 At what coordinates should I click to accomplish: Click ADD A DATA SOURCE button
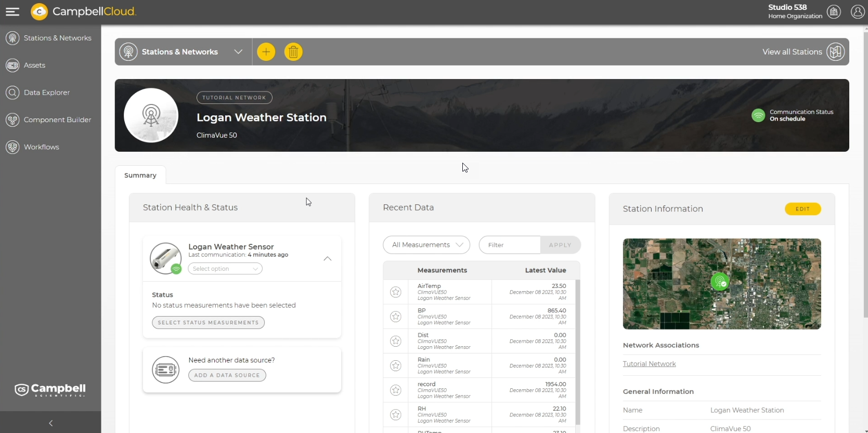pyautogui.click(x=227, y=375)
